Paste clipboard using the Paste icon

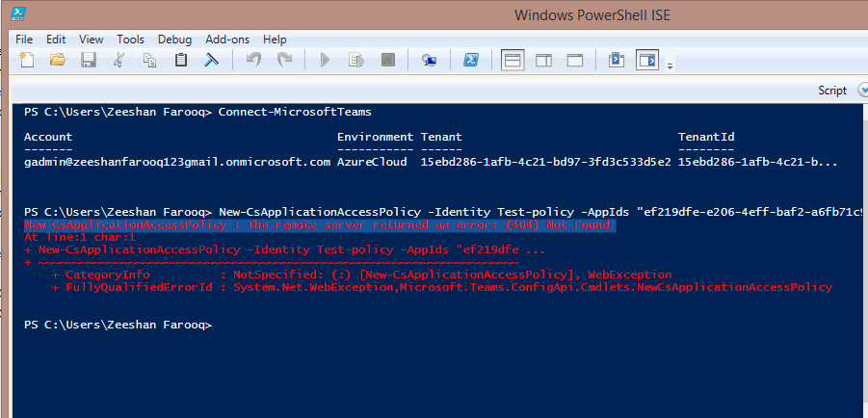tap(180, 60)
